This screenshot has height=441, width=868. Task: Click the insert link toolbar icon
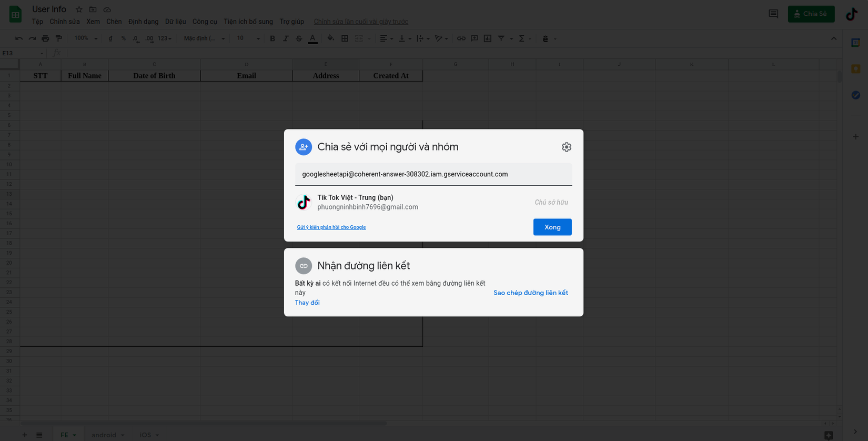point(461,38)
